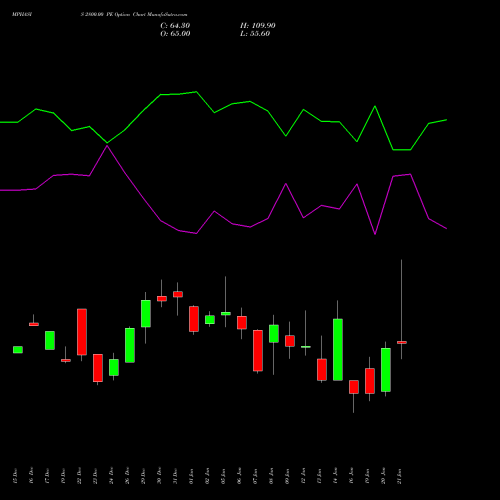Click the magenta indicator line's highest peak
The height and width of the screenshot is (500, 500).
point(107,146)
